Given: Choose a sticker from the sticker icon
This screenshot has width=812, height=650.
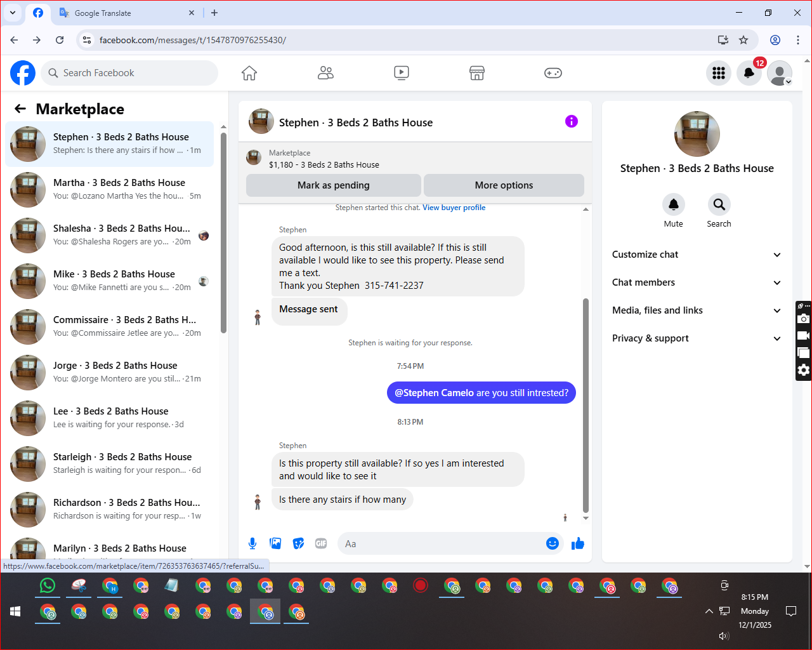Looking at the screenshot, I should pyautogui.click(x=298, y=543).
